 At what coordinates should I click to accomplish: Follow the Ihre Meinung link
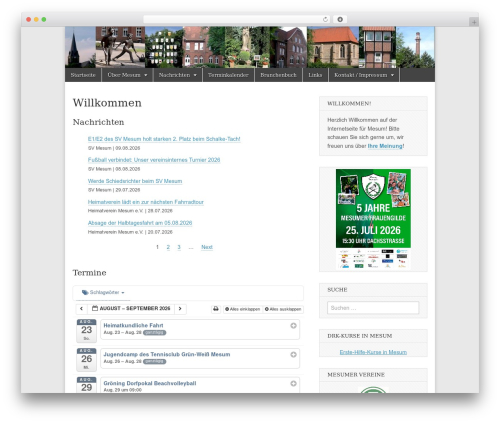(x=385, y=146)
